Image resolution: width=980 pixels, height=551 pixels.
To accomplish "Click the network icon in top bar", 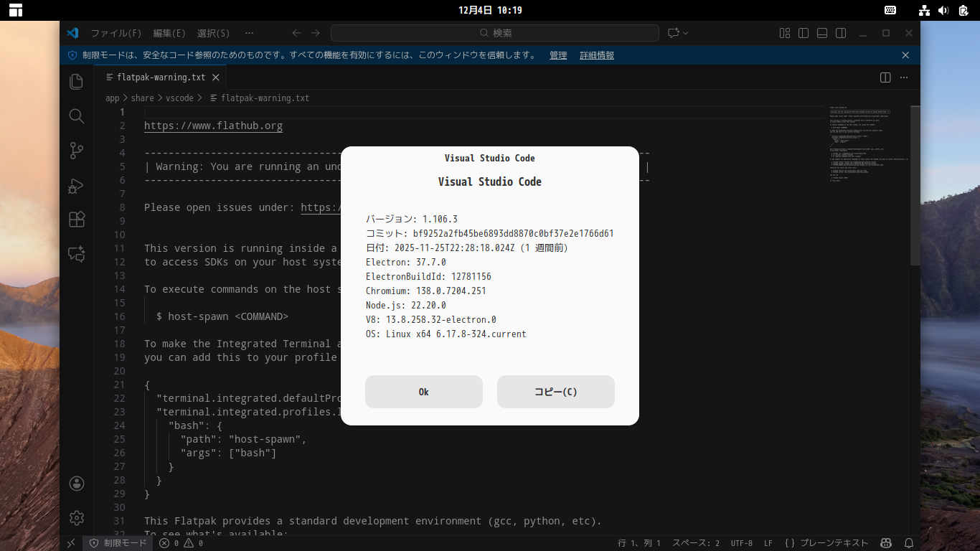I will click(x=924, y=10).
